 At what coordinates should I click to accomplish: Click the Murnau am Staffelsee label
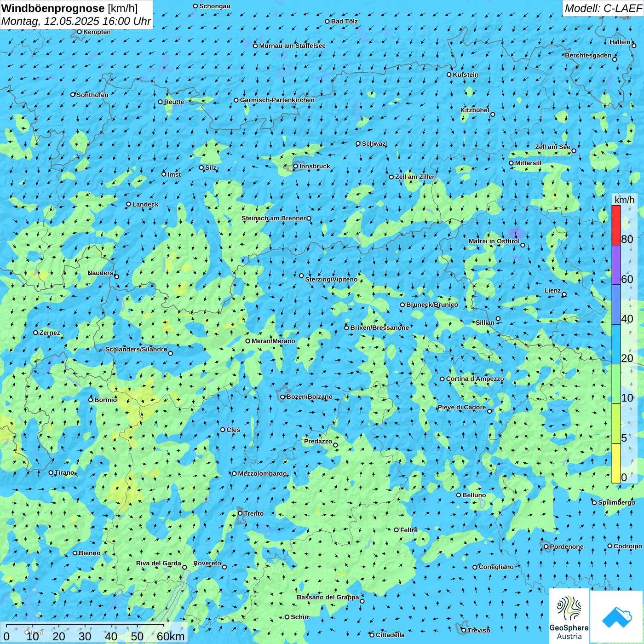tap(292, 46)
